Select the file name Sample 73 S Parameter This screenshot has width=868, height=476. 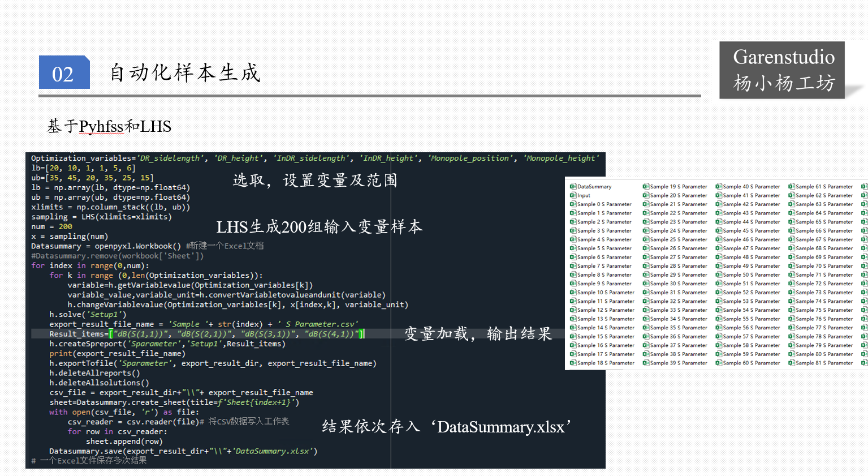(x=824, y=293)
